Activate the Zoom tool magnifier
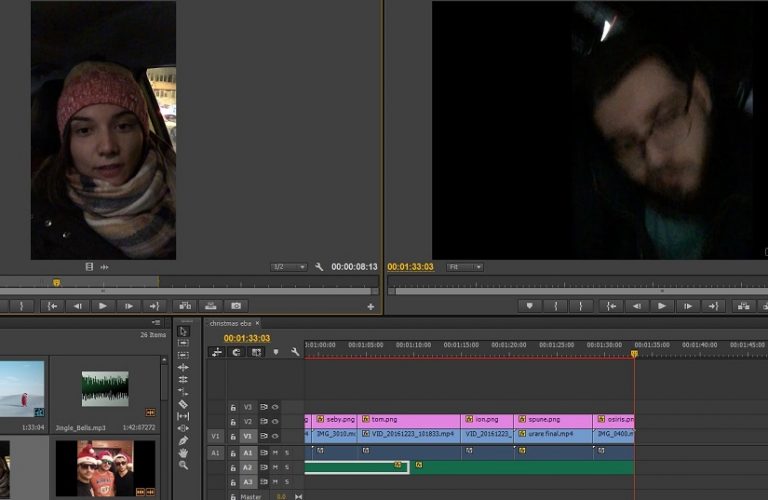The width and height of the screenshot is (768, 500). point(183,466)
